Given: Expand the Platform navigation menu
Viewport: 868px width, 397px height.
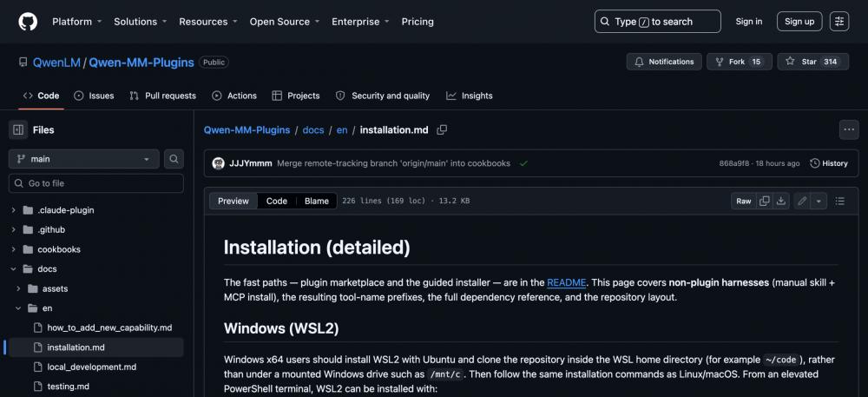Looking at the screenshot, I should (x=77, y=22).
